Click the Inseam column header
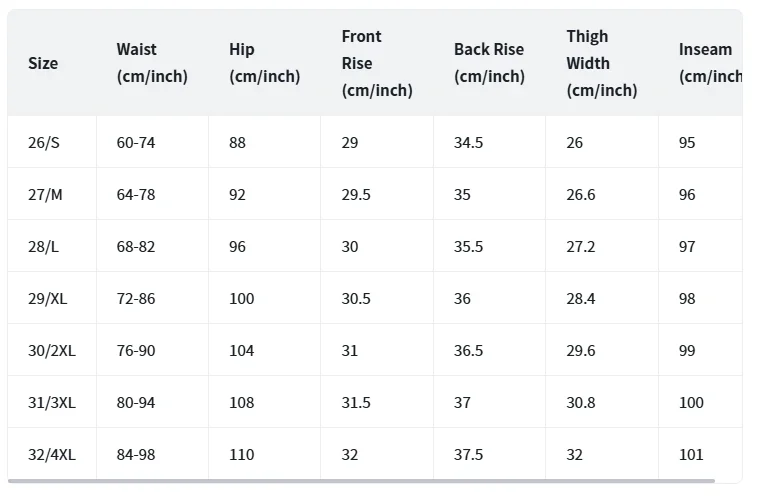 click(x=711, y=63)
